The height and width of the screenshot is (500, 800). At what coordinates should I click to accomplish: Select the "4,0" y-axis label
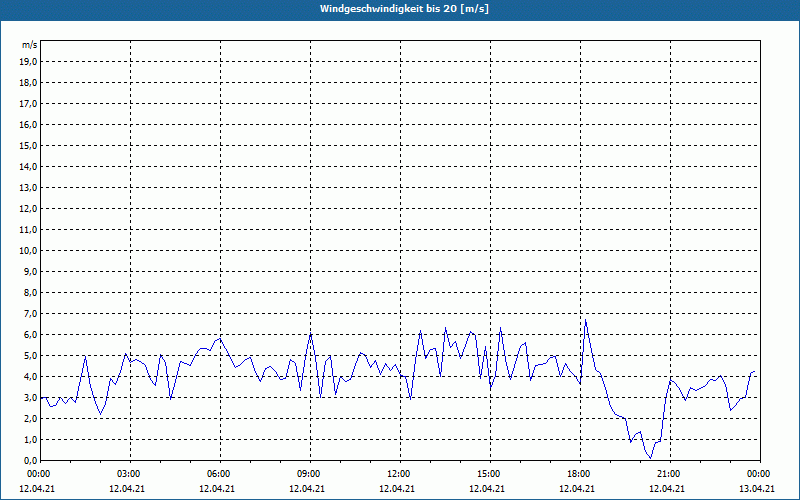(x=30, y=377)
